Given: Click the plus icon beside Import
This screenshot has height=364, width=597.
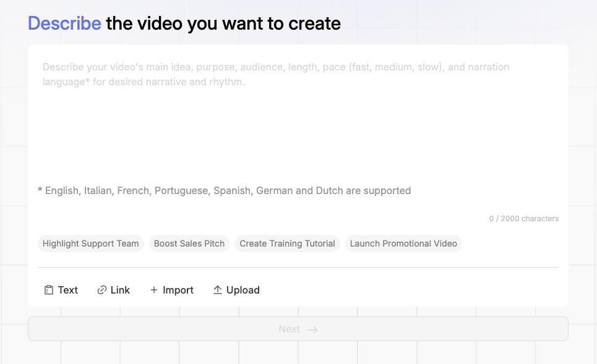Looking at the screenshot, I should pos(154,290).
